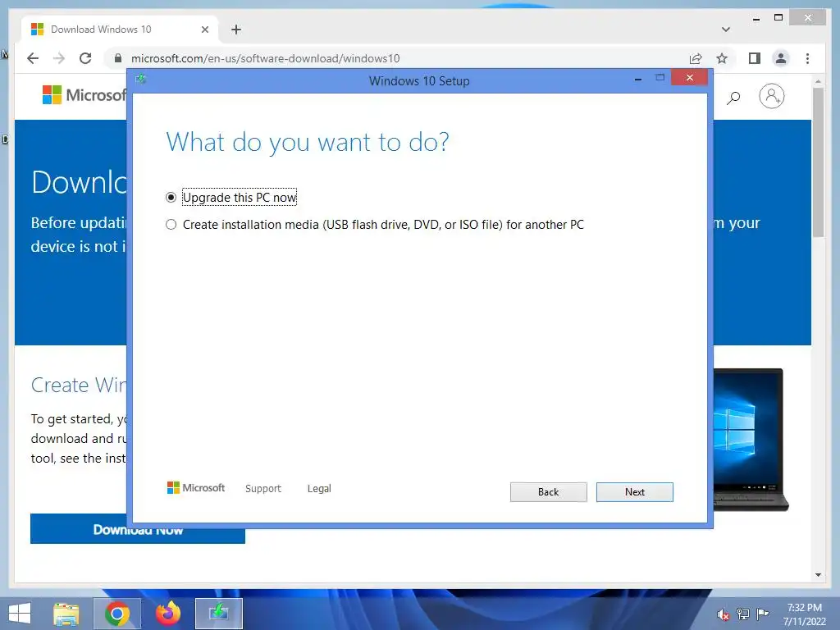840x630 pixels.
Task: Click the Download Now button on webpage
Action: [138, 529]
